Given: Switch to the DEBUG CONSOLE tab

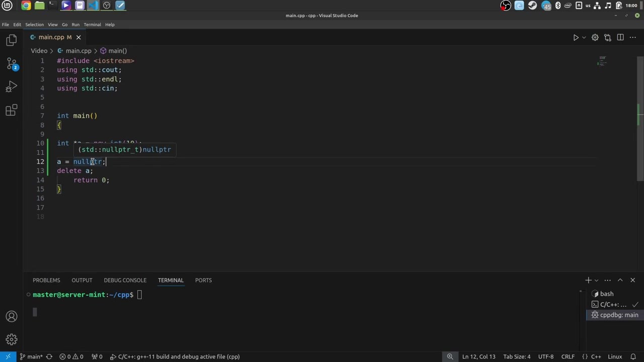Looking at the screenshot, I should [x=125, y=280].
